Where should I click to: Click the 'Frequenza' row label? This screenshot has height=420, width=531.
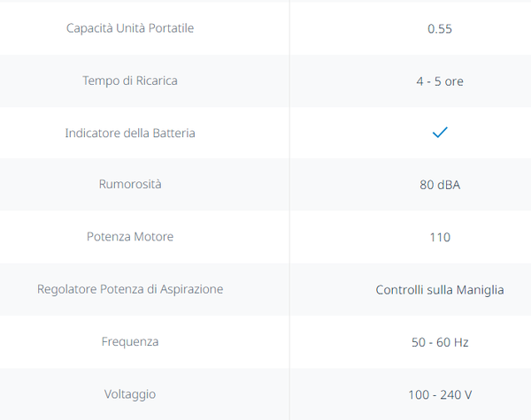(130, 341)
